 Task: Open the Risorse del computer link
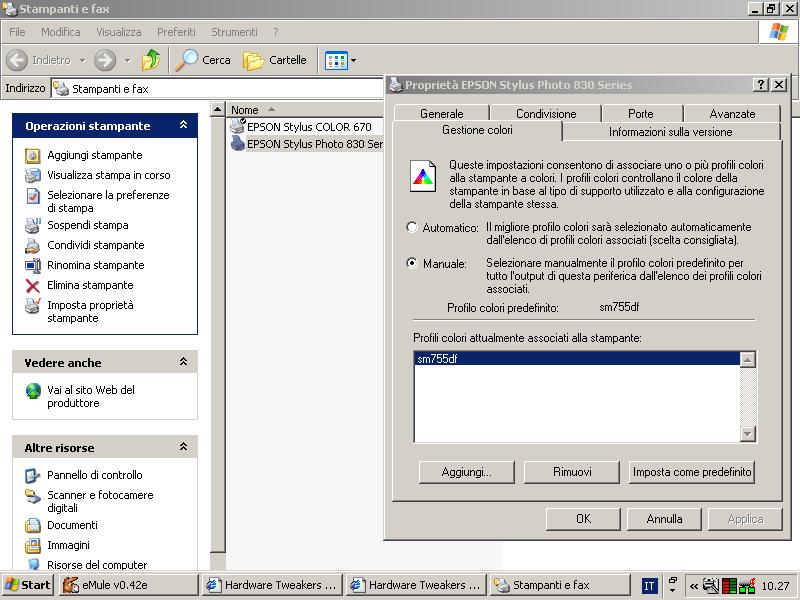97,565
